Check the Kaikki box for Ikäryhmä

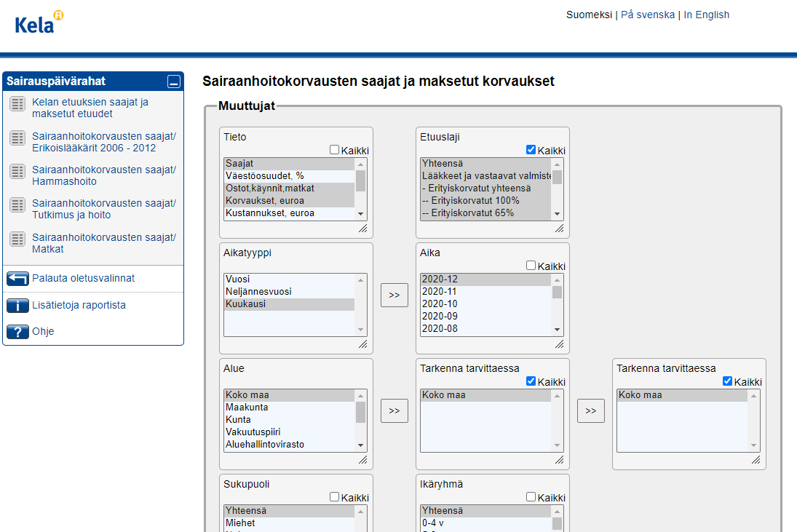[531, 497]
